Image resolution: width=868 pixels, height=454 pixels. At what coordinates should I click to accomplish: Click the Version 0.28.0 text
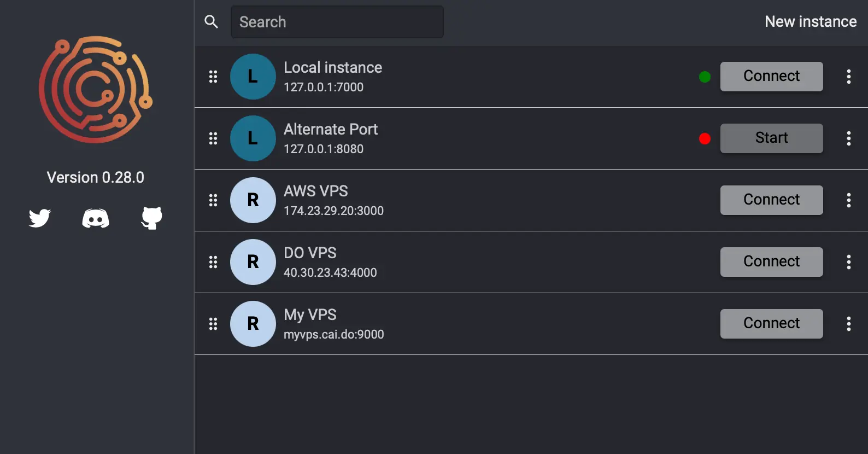coord(96,177)
